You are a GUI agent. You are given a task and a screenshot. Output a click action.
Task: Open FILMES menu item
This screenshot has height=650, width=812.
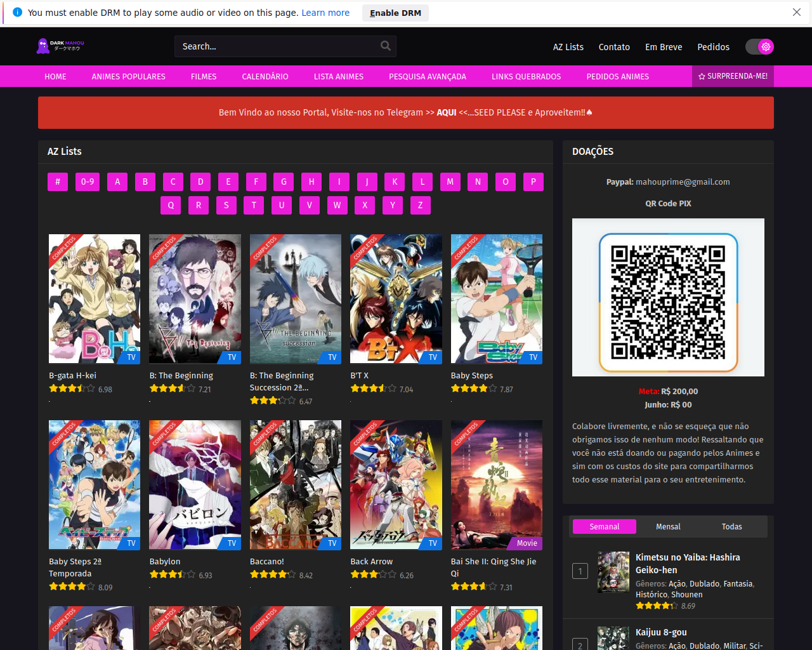pyautogui.click(x=204, y=76)
